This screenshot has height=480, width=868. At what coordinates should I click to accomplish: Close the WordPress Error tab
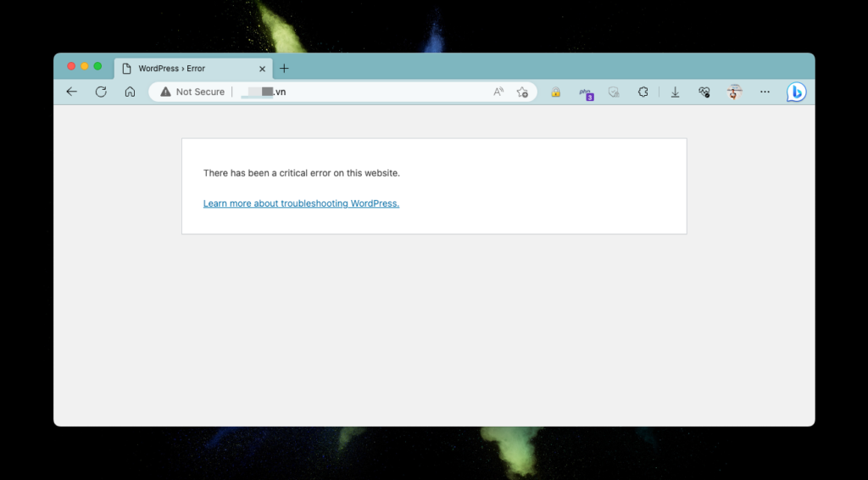pos(263,69)
